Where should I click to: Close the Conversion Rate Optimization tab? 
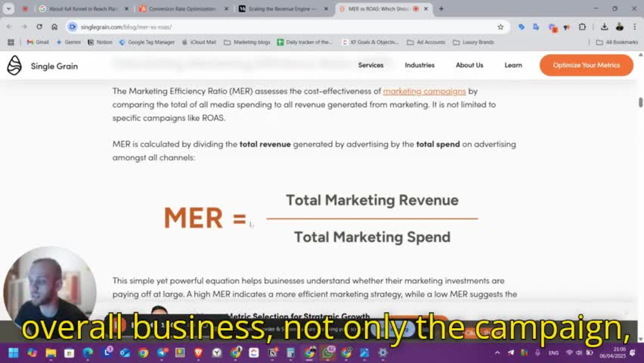(x=226, y=8)
